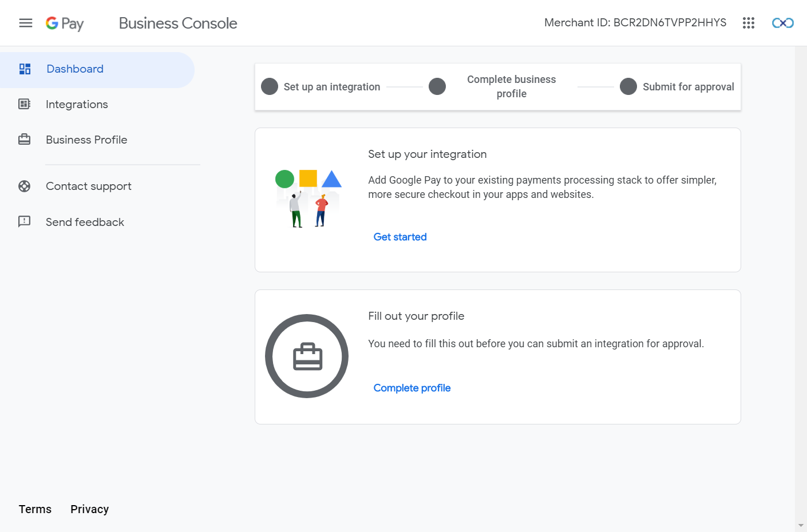Click the Integrations sidebar icon
Viewport: 807px width, 532px height.
[25, 104]
